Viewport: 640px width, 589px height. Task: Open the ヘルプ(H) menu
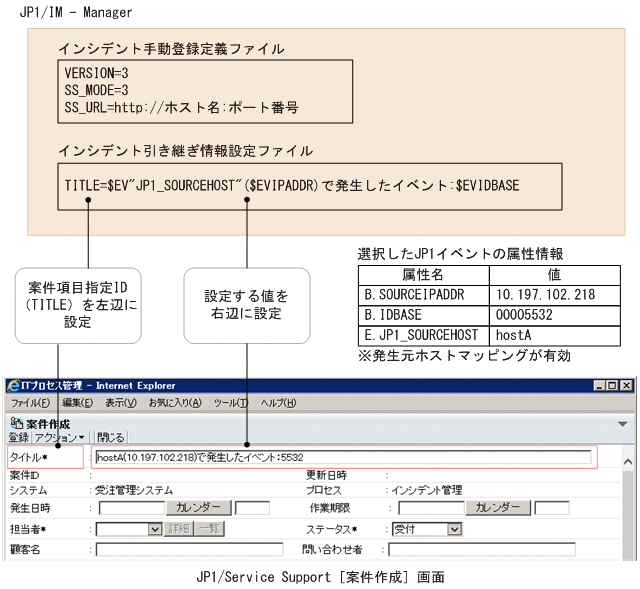(x=278, y=403)
